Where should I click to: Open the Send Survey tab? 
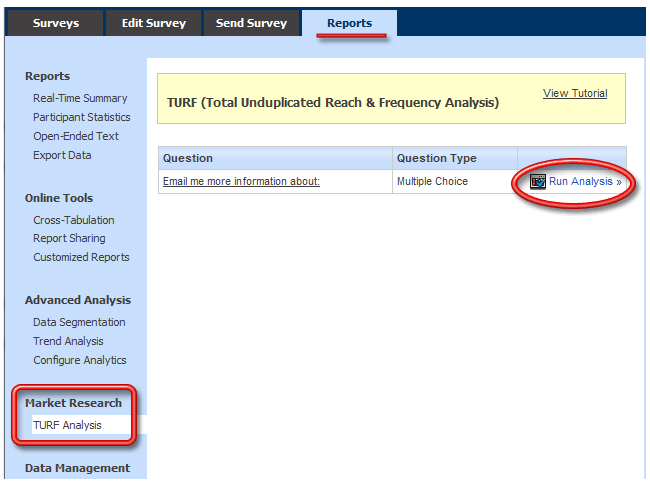[251, 23]
